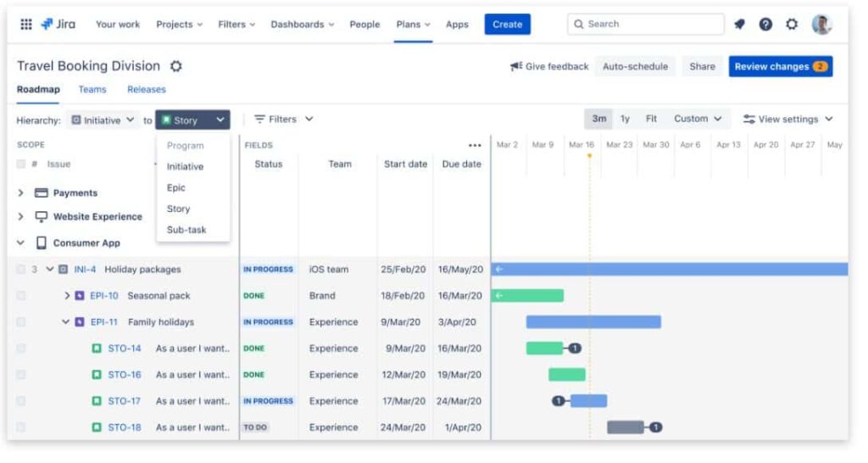Check the STO-17 row checkbox
The width and height of the screenshot is (868, 463).
point(21,401)
